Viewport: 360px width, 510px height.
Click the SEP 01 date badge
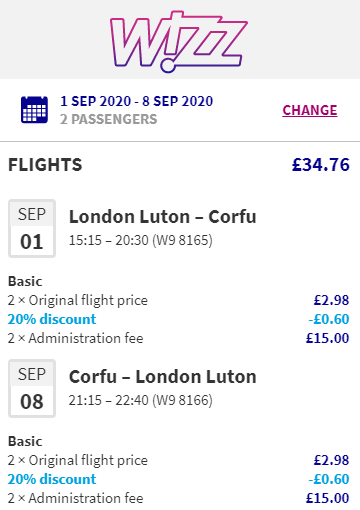[32, 229]
